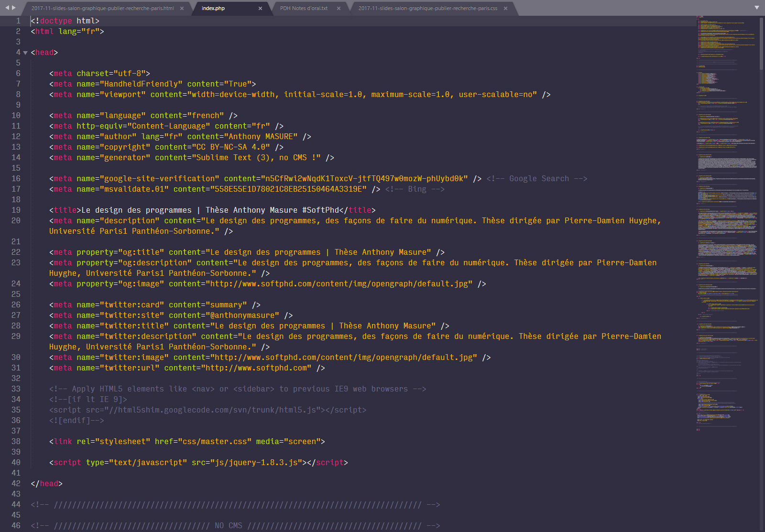Viewport: 765px width, 532px height.
Task: Close the index.php tab
Action: [260, 9]
